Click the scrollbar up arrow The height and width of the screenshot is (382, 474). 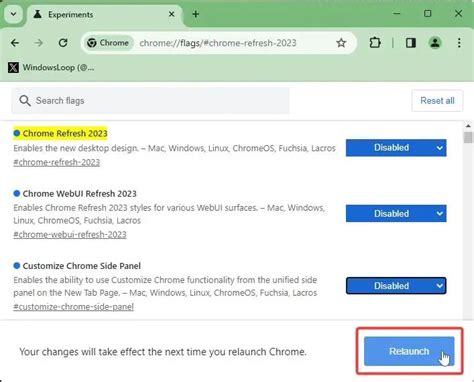click(x=468, y=126)
